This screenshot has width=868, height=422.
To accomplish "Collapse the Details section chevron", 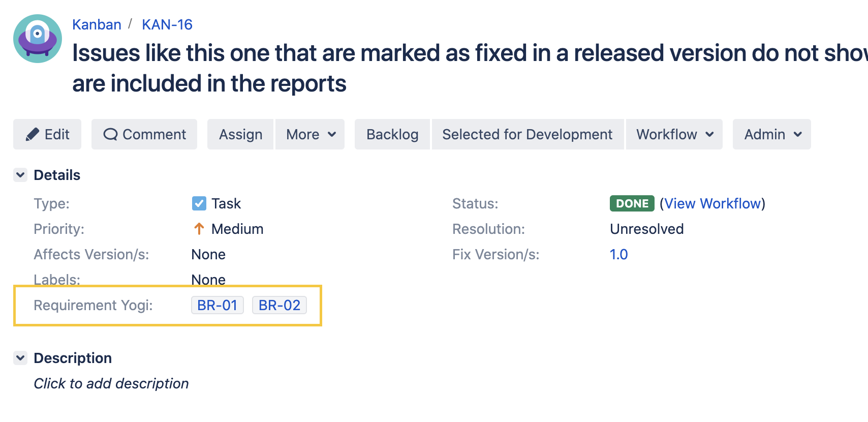I will [x=20, y=175].
